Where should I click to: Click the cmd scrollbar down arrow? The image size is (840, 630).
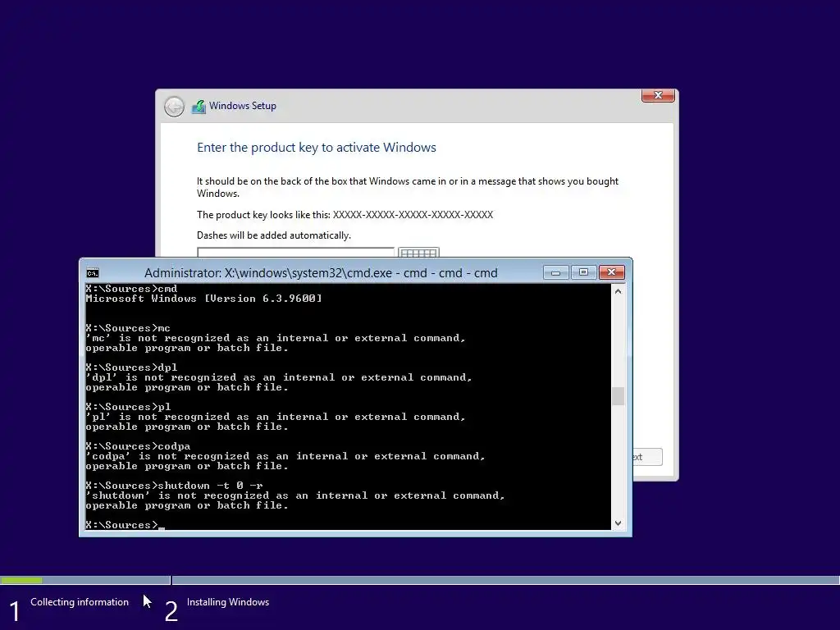(619, 523)
